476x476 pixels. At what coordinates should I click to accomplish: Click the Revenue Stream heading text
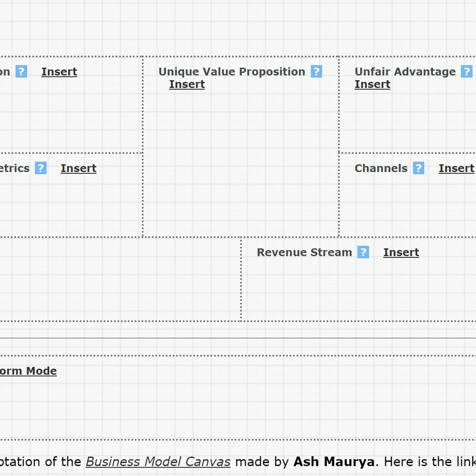tap(304, 252)
